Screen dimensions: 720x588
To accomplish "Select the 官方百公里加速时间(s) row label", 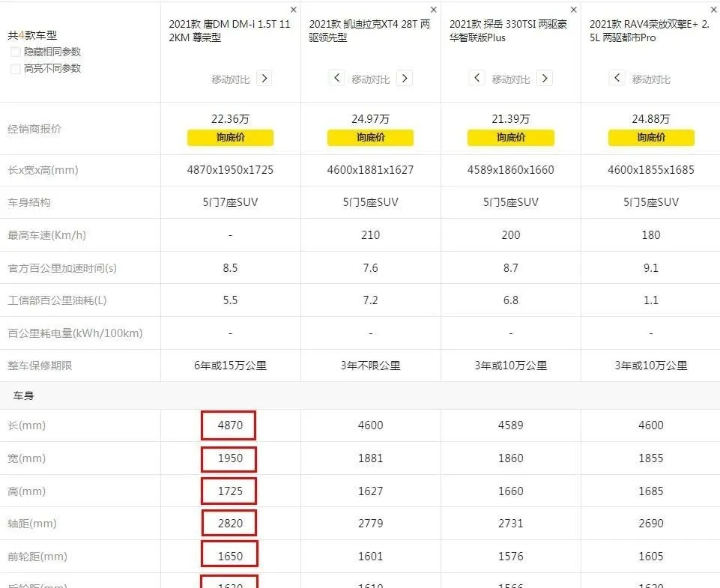I will [62, 267].
